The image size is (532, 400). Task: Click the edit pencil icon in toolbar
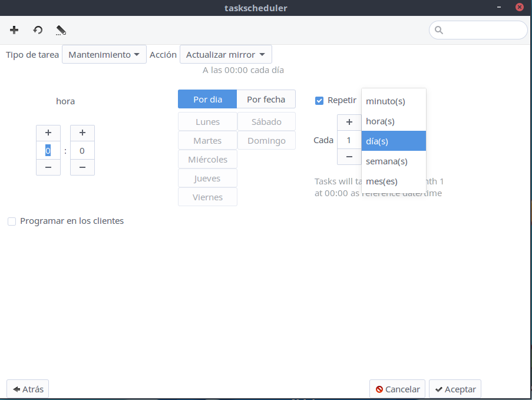click(61, 30)
